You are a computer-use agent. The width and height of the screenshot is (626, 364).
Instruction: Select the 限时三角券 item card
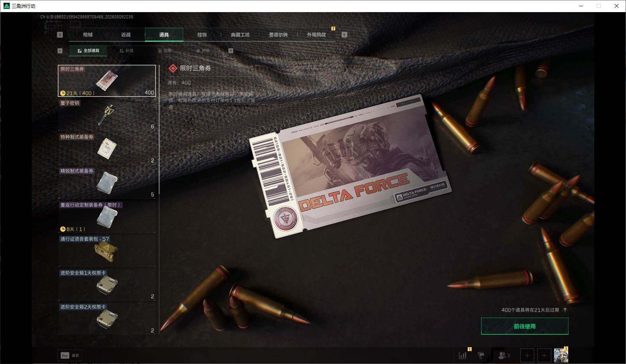tap(107, 81)
